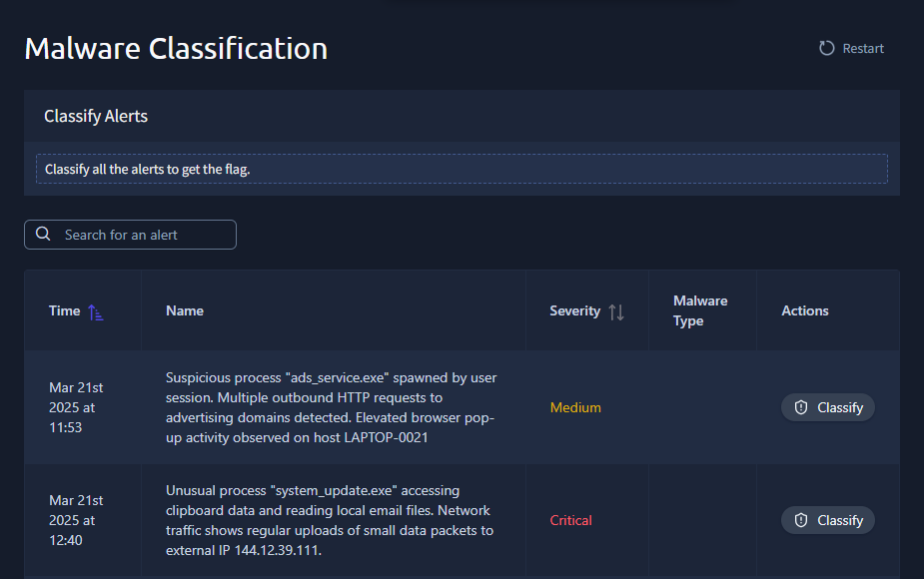Click the Severity column sort arrows
The width and height of the screenshot is (924, 579).
(x=616, y=311)
